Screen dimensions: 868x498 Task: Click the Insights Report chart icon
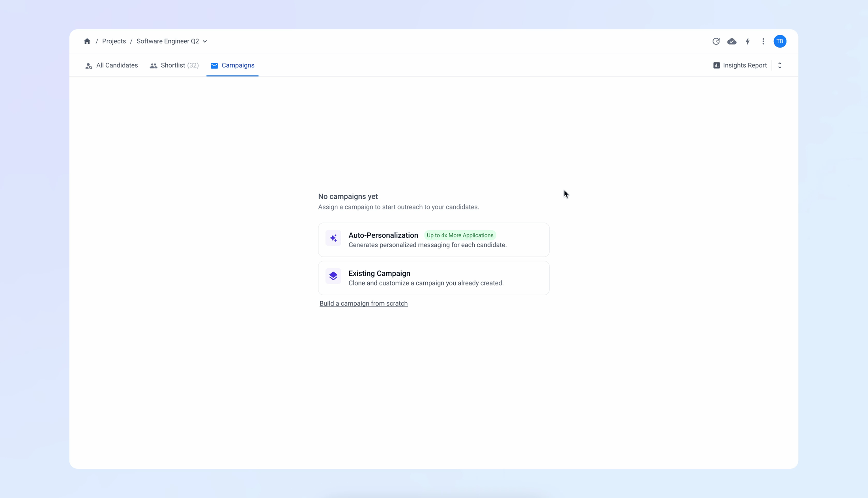(716, 65)
